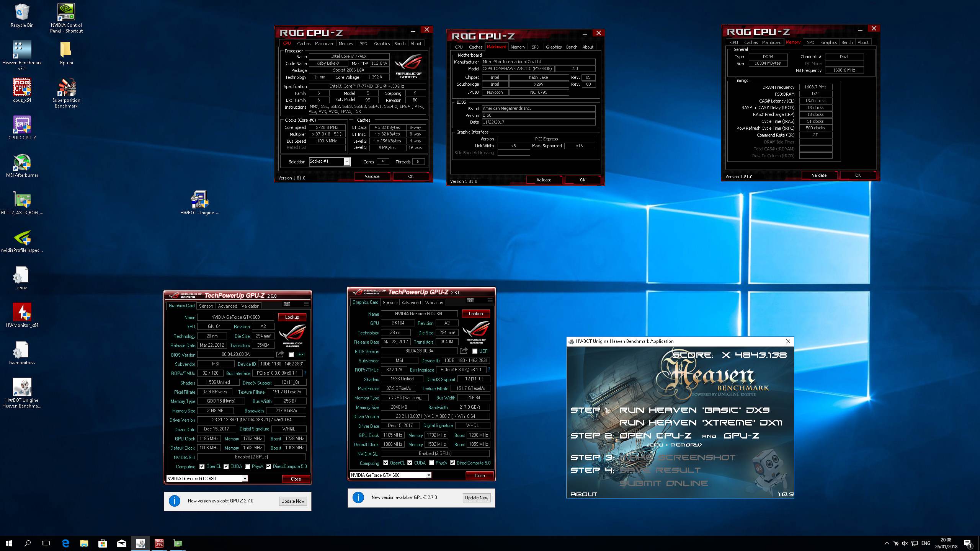The width and height of the screenshot is (980, 551).
Task: Open hamburger menu icon in right GPU-Z
Action: click(x=490, y=300)
